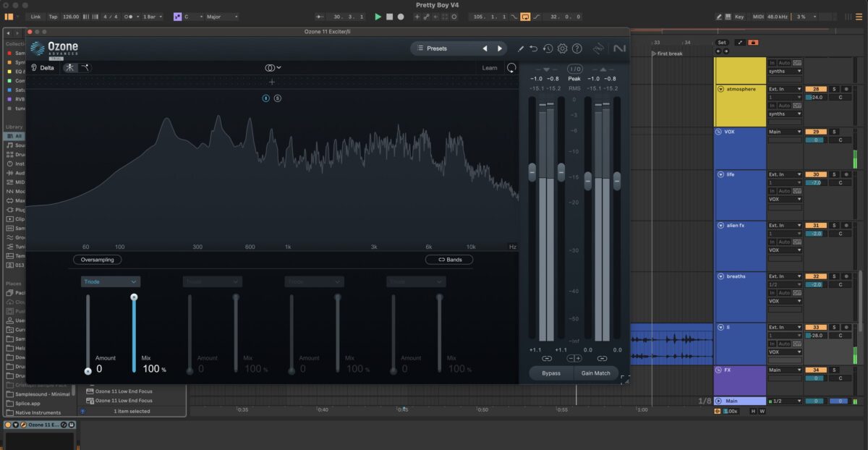This screenshot has height=450, width=868.
Task: Open the Ableton scale root C dropdown
Action: [x=192, y=17]
